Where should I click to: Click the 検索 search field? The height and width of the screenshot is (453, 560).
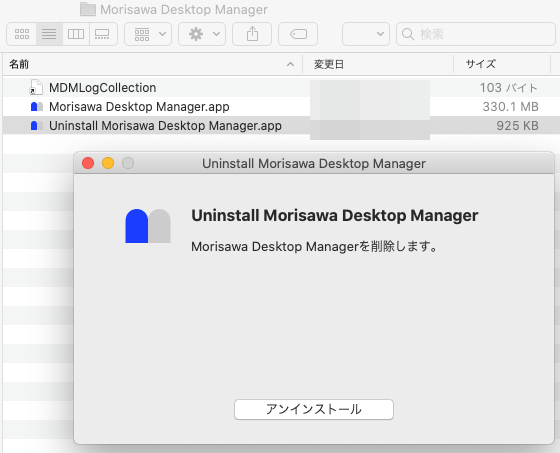click(x=476, y=34)
